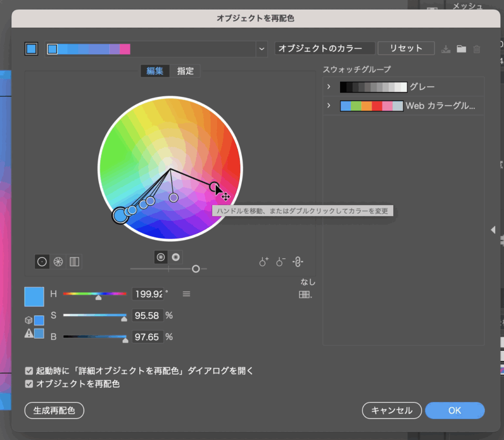
Task: Click the remove color tool icon
Action: tap(281, 262)
